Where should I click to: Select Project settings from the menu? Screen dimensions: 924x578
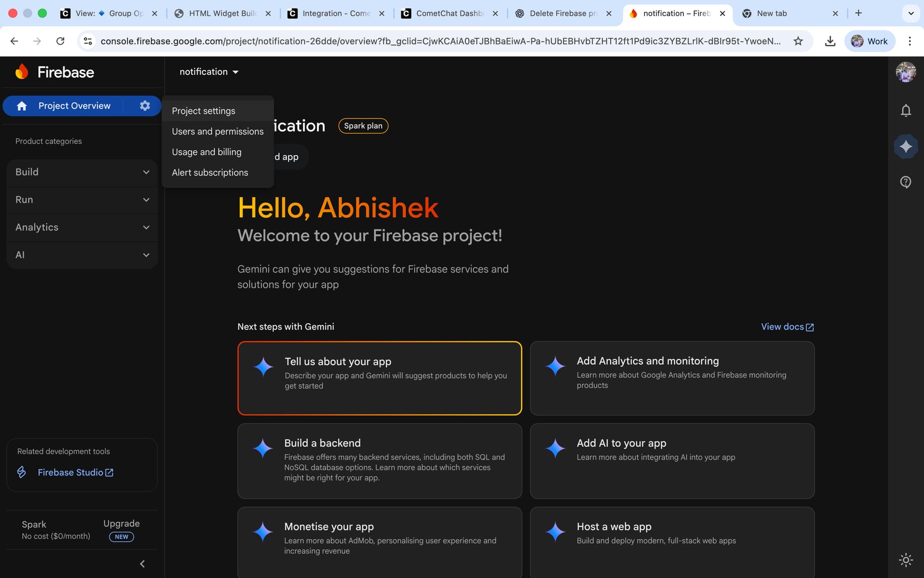[204, 111]
